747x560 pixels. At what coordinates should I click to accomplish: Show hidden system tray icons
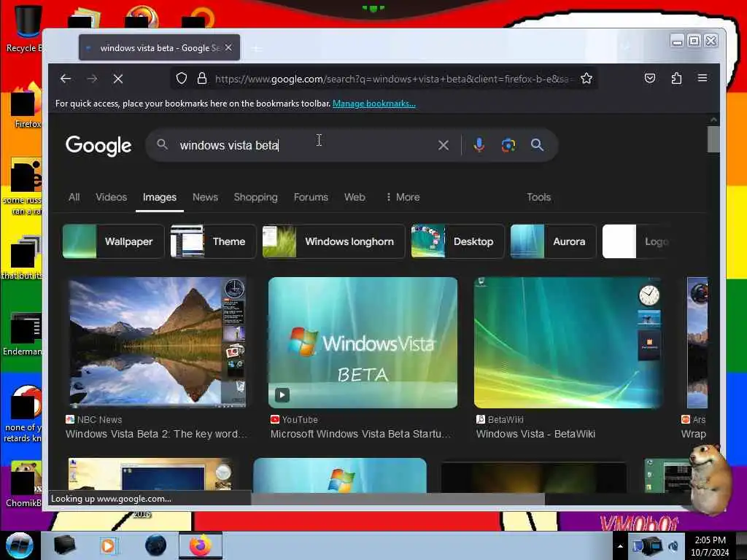620,546
